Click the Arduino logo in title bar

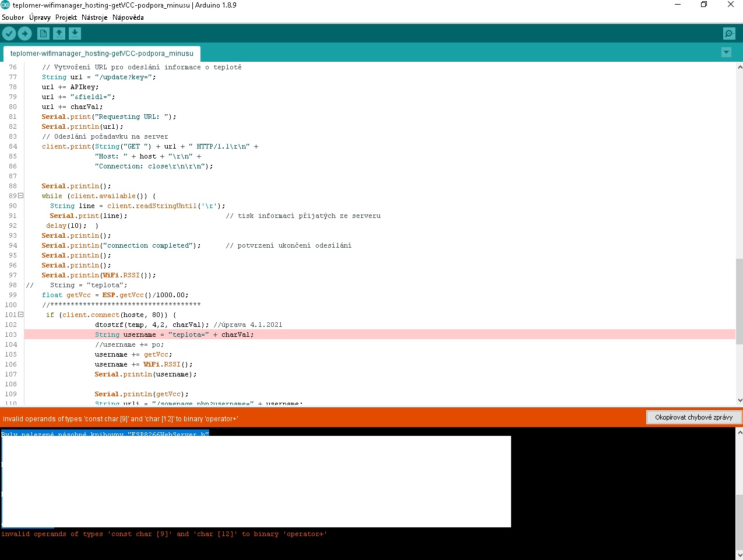pyautogui.click(x=5, y=5)
